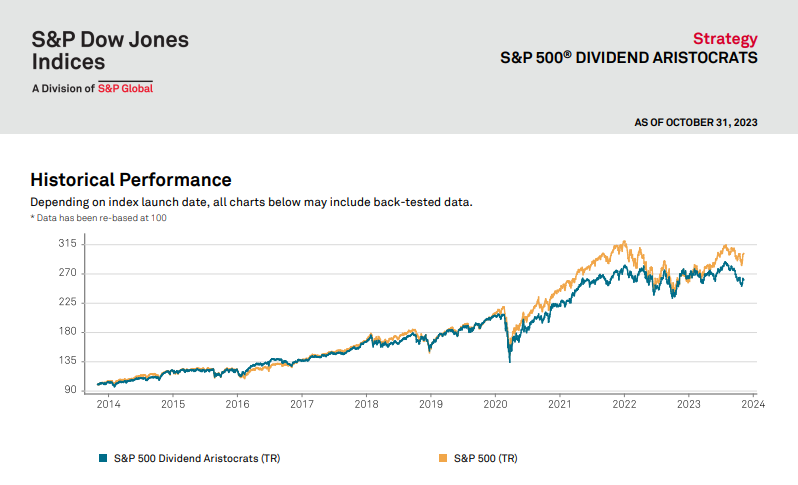Select the S&P 500 DIVIDEND ARISTOCRATS title

point(629,58)
